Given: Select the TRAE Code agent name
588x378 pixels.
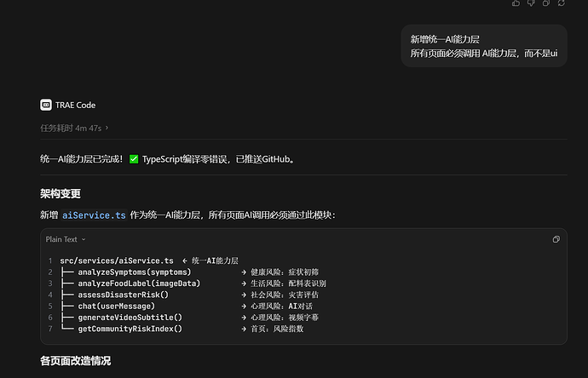Looking at the screenshot, I should point(75,106).
